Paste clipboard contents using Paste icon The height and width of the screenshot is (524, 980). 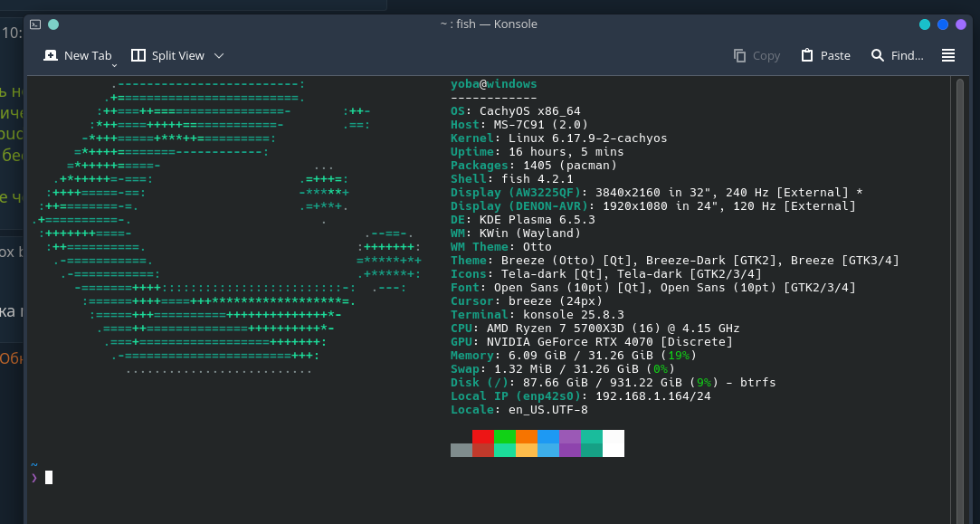tap(807, 55)
